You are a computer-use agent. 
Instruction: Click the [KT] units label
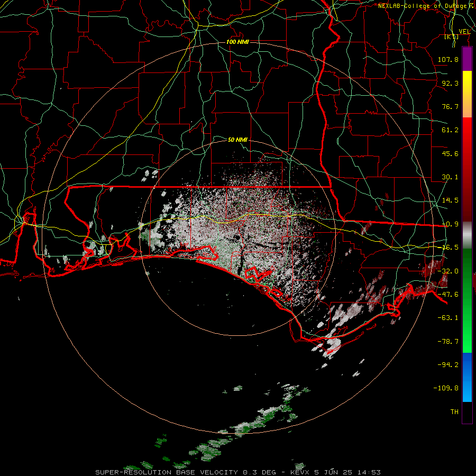pyautogui.click(x=452, y=37)
